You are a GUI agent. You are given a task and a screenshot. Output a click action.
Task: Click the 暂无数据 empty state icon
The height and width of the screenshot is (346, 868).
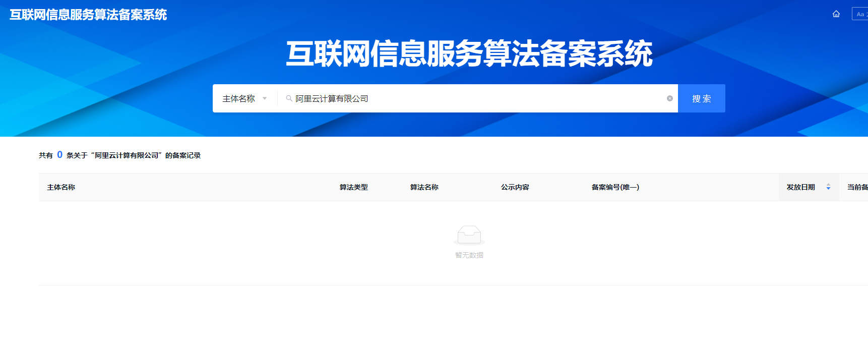[469, 235]
